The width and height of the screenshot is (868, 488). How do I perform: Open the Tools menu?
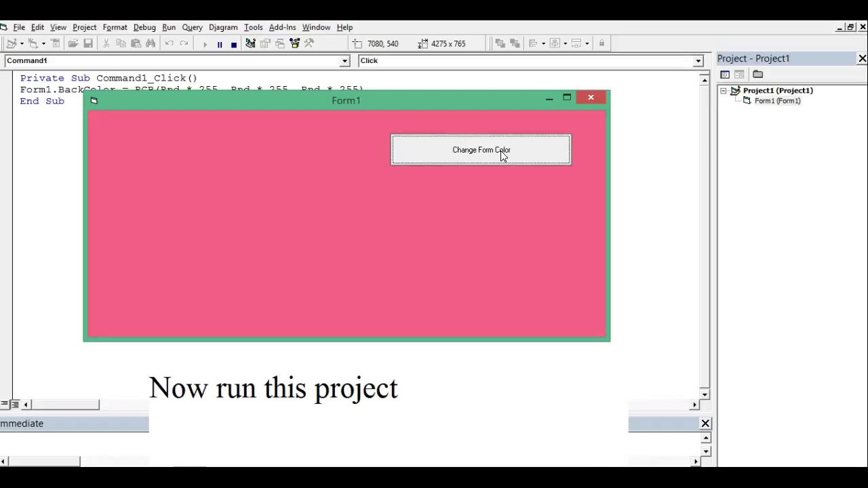click(x=254, y=27)
